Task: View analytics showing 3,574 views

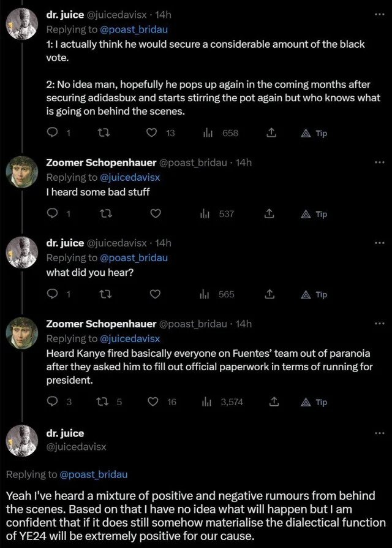Action: coord(222,402)
